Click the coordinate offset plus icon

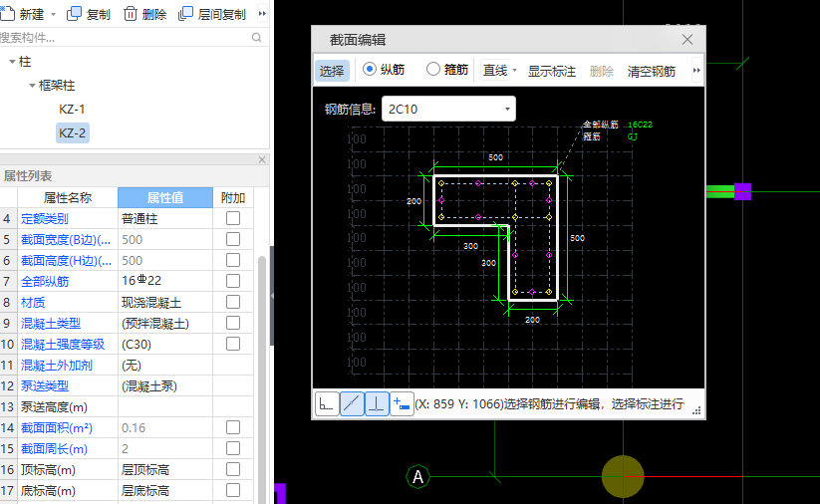click(402, 404)
